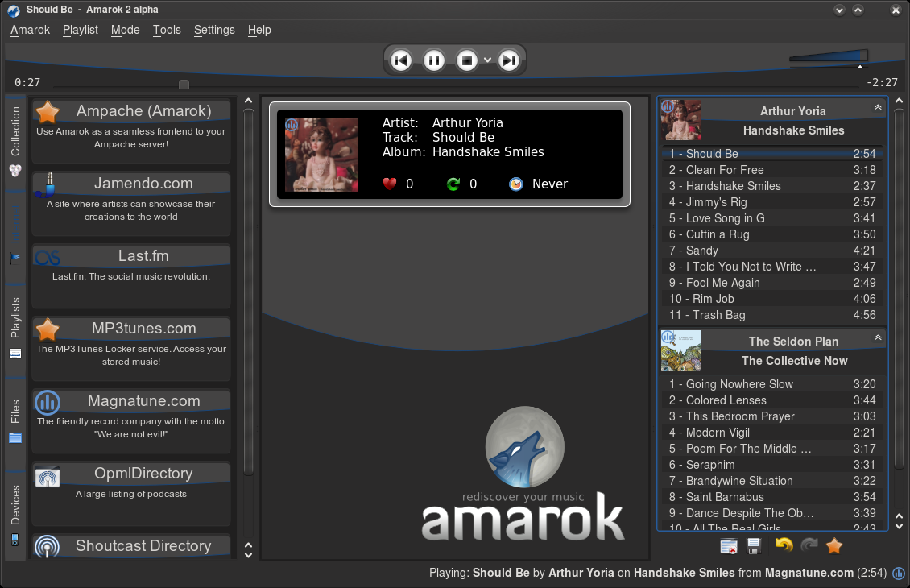Click the MP3tunes.com star icon
The image size is (910, 588).
[48, 329]
